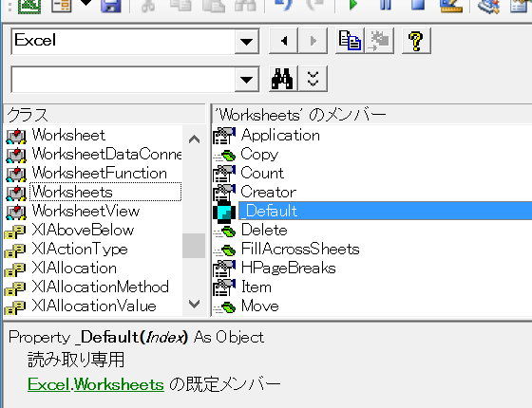Select the Worksheets class
532x408 pixels.
pyautogui.click(x=105, y=192)
